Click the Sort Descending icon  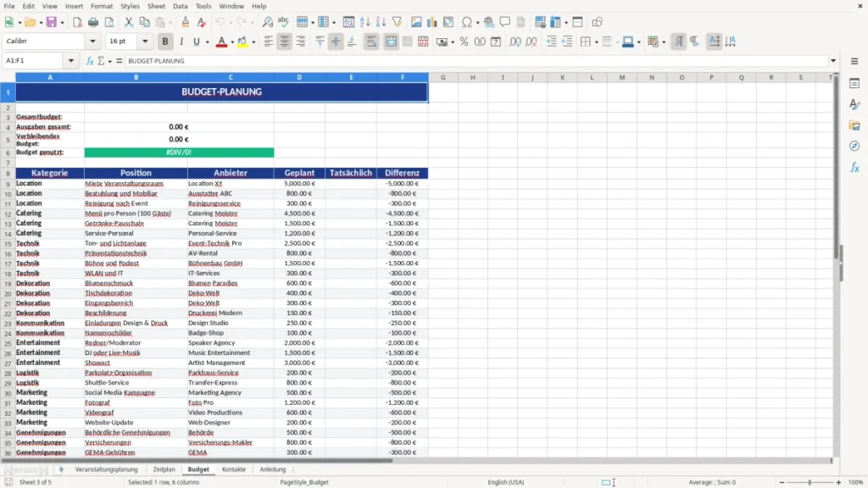(x=381, y=22)
